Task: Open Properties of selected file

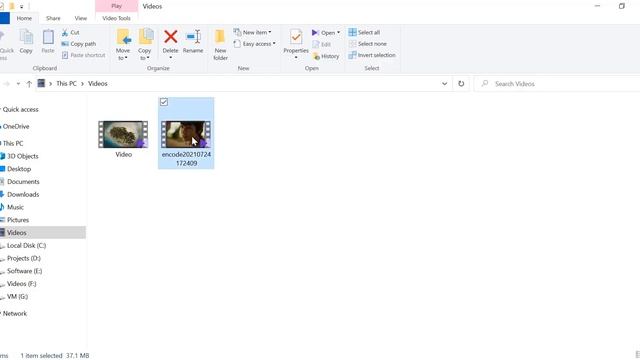Action: coord(296,41)
